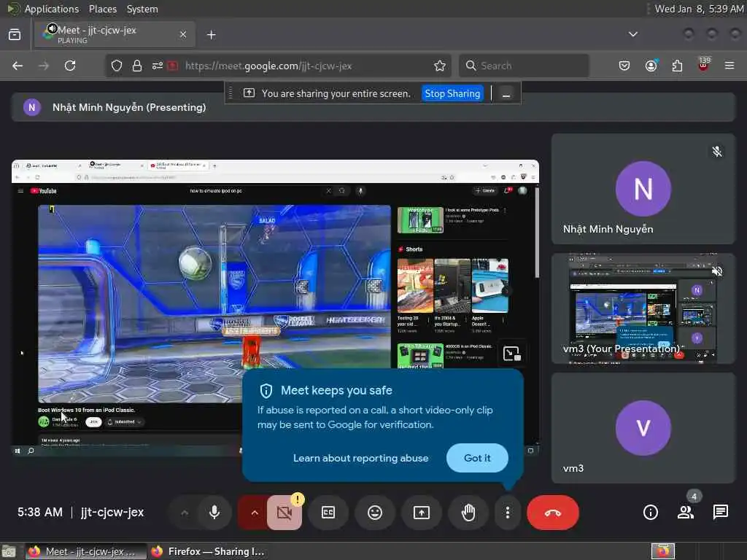The image size is (747, 560).
Task: Click the jjt-cjcw-jex meeting code text
Action: tap(112, 513)
